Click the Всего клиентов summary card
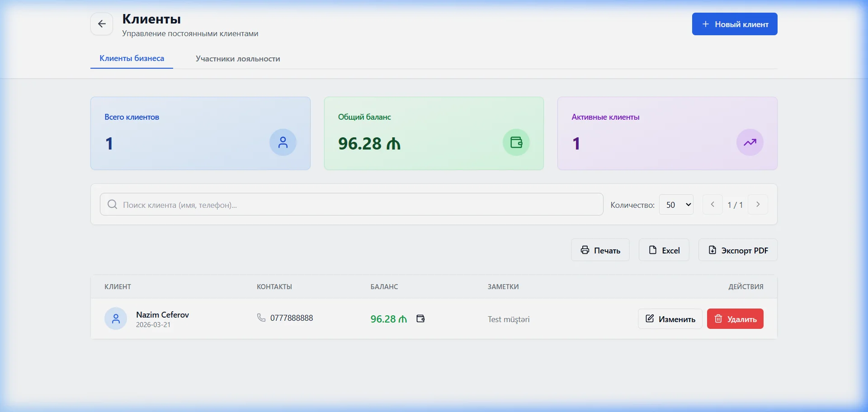Screen dimensions: 868x412 point(200,133)
